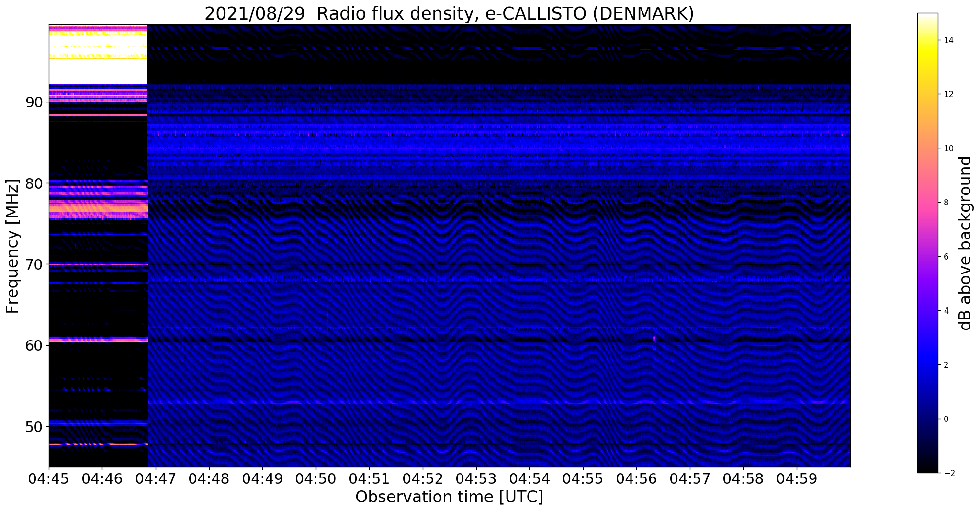The width and height of the screenshot is (980, 511).
Task: Click the 04:56 time tick label
Action: point(636,478)
